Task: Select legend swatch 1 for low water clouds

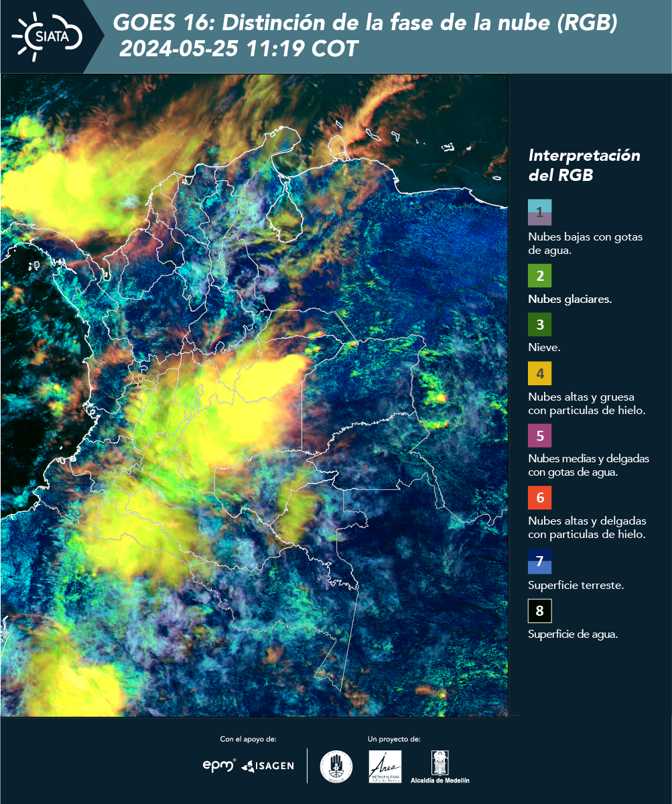Action: tap(539, 212)
